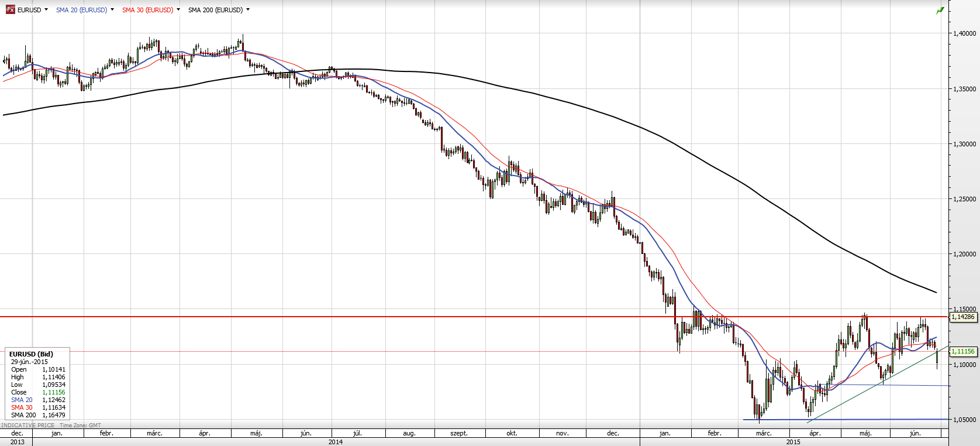Screen dimensions: 980x446
Task: Click the Low value 1,09534
Action: pyautogui.click(x=54, y=385)
